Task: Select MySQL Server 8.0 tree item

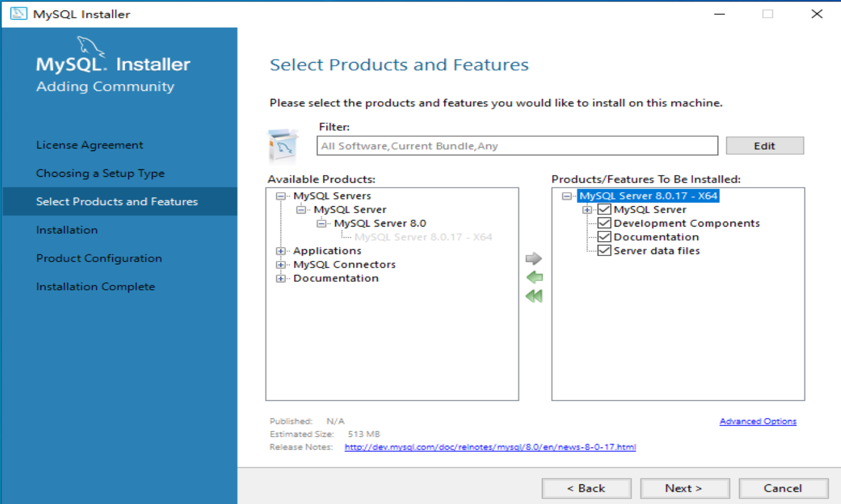Action: [381, 223]
